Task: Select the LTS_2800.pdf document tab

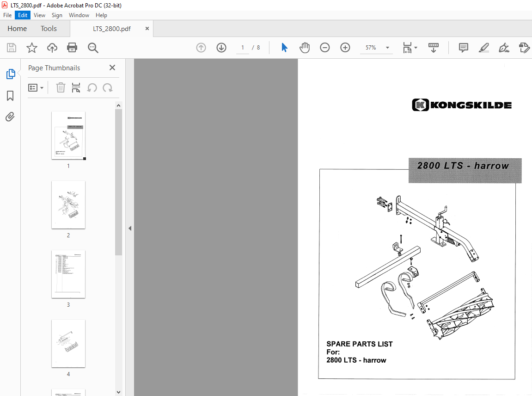Action: click(x=112, y=29)
